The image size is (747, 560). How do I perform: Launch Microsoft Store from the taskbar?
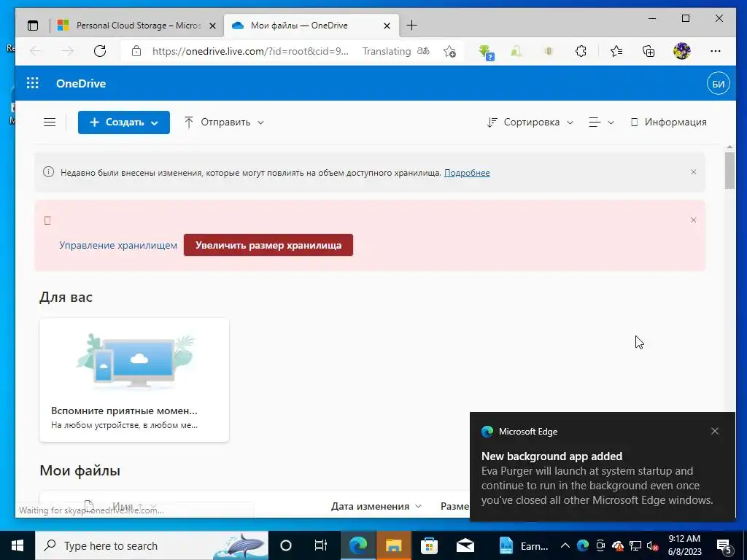[429, 545]
